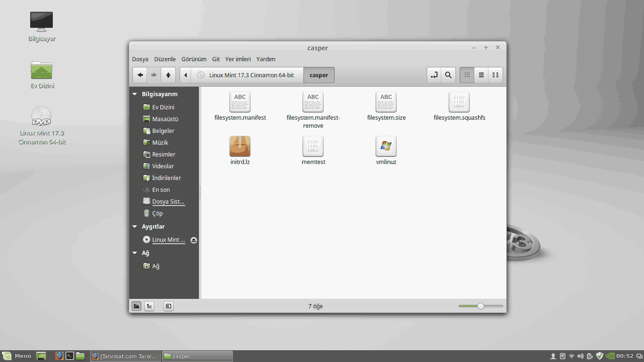Open file search with the magnifier icon
Screen dimensions: 644x362
[448, 75]
